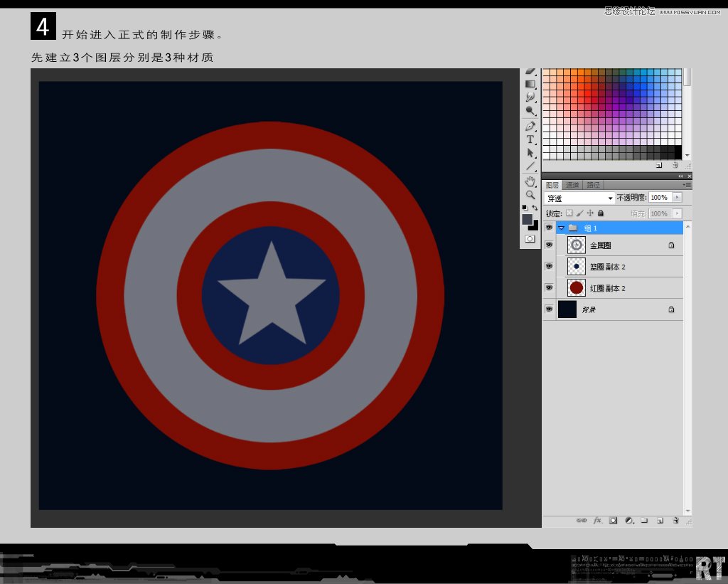
Task: Click the 红圈 副本 2 layer thumbnail
Action: (576, 287)
